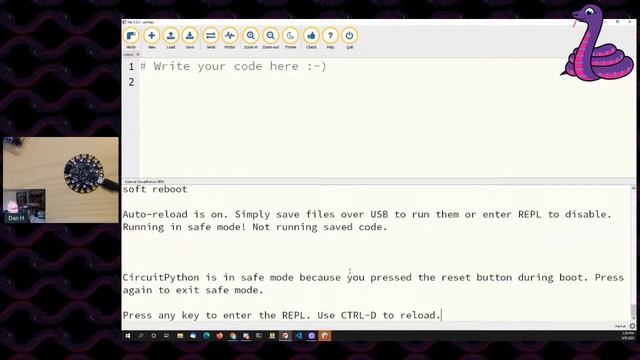Click the Dan H participant thumbnail

pyautogui.click(x=24, y=206)
